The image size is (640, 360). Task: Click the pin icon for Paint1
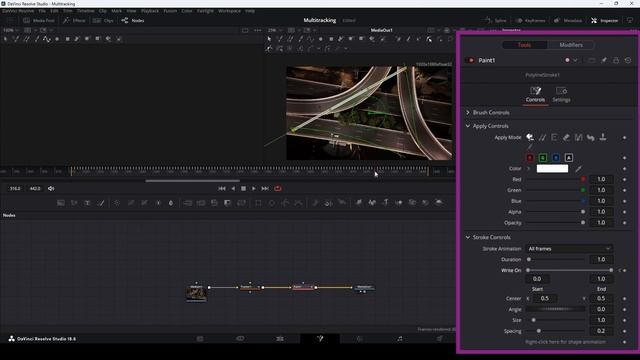604,60
